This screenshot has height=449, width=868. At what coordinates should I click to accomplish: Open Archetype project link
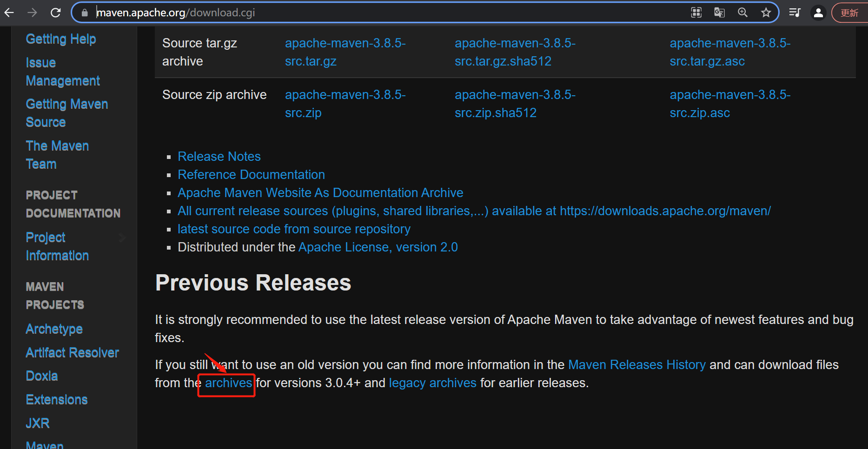point(54,329)
